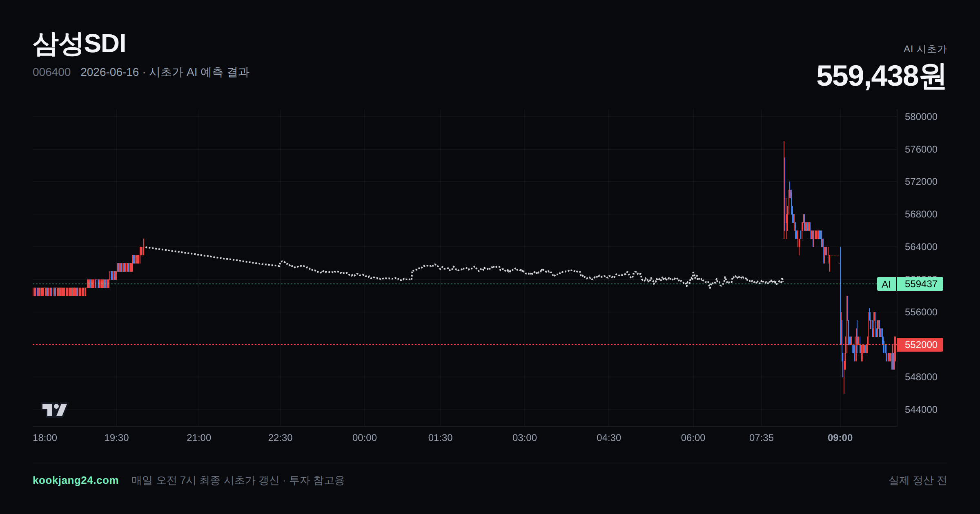Select the 22:30 time axis label
Image resolution: width=980 pixels, height=514 pixels.
[280, 438]
